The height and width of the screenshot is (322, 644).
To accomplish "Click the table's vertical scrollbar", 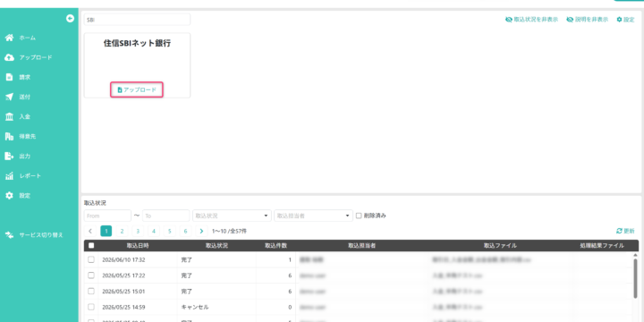I will click(635, 277).
